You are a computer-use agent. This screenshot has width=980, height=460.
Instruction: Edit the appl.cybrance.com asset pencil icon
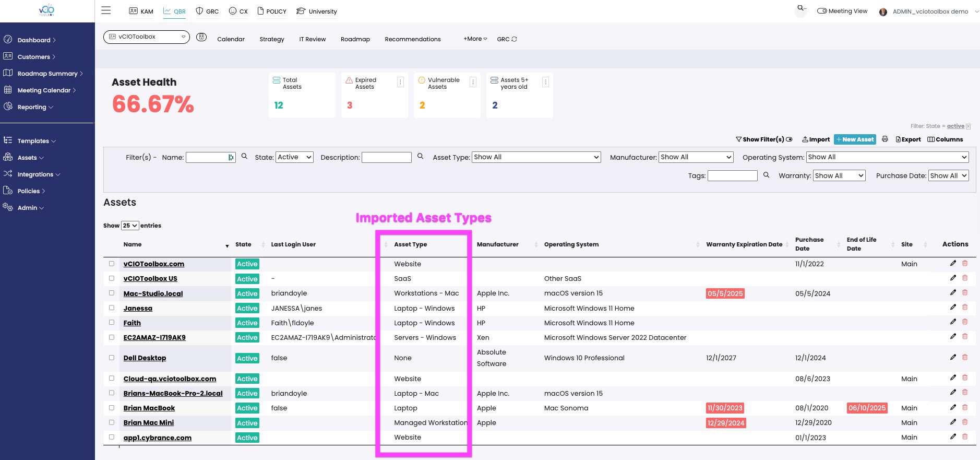tap(953, 437)
